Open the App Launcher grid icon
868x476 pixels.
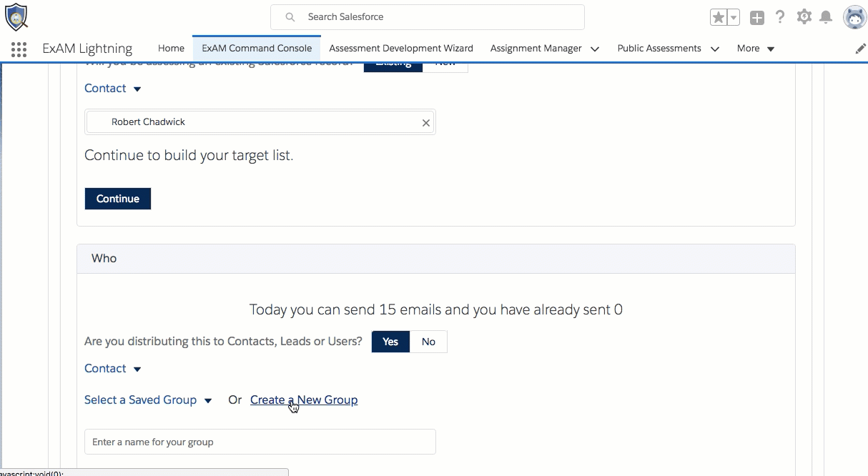(x=19, y=49)
